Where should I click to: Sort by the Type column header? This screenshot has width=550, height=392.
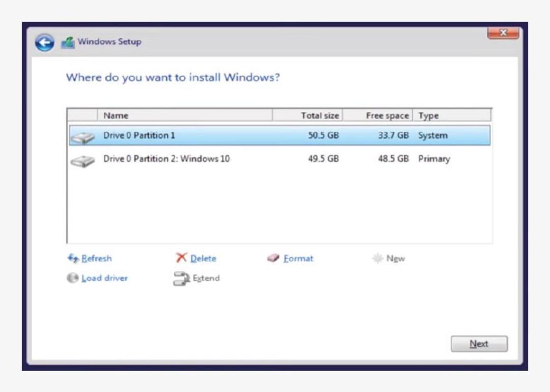coord(452,116)
